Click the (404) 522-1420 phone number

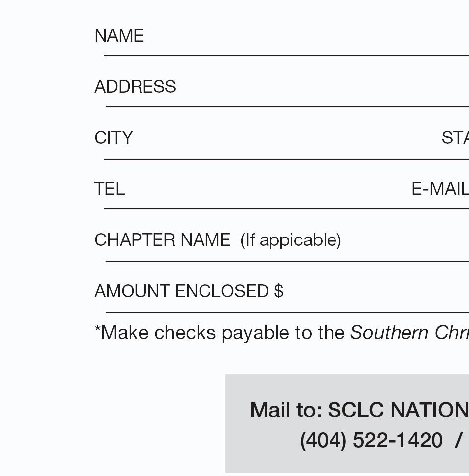[x=371, y=440]
